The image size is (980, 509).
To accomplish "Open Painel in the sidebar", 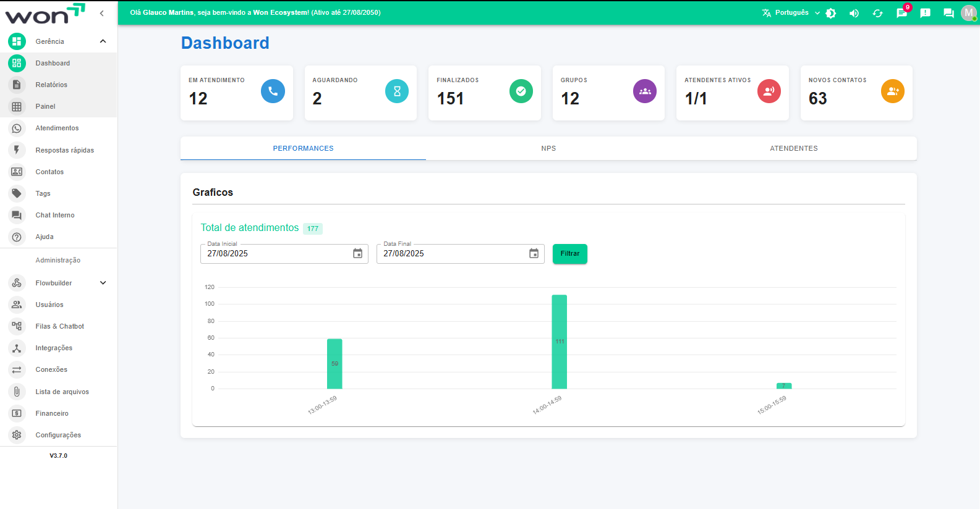I will pyautogui.click(x=58, y=106).
